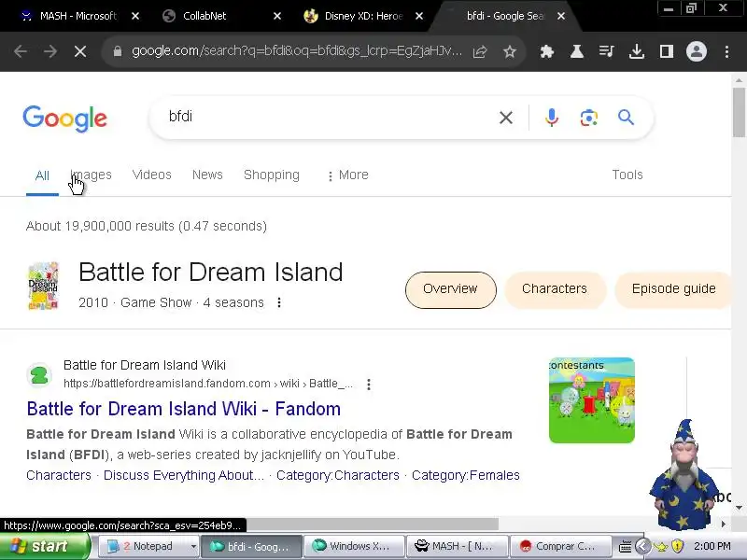Switch to the CollabNet tab
The image size is (747, 560).
(x=204, y=16)
